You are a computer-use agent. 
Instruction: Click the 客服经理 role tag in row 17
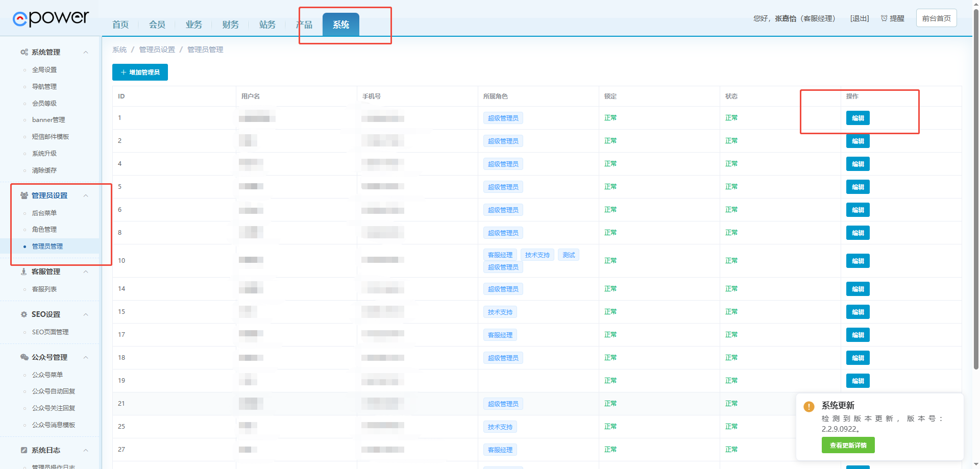[x=500, y=335]
